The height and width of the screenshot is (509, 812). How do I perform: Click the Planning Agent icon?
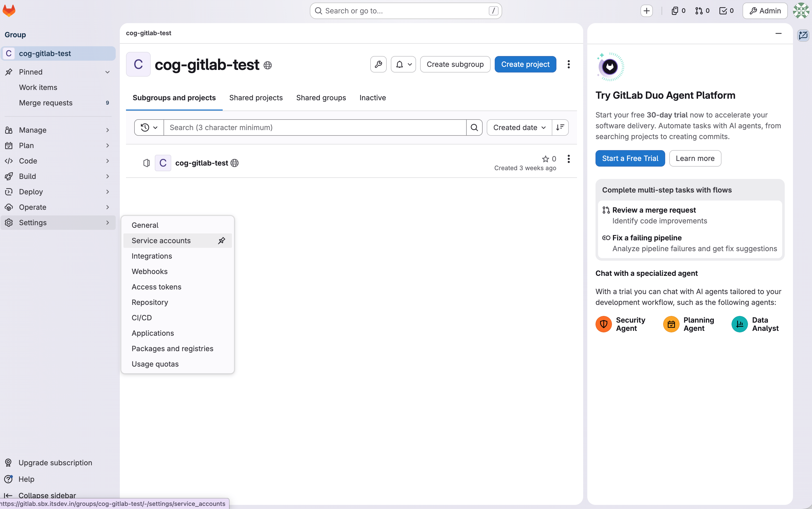pos(671,324)
